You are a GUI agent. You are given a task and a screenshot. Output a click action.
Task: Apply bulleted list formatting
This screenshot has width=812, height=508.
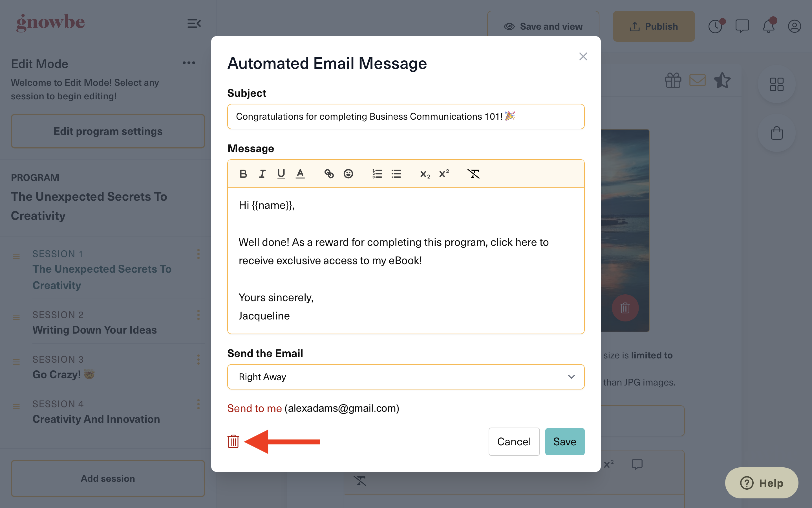(396, 174)
